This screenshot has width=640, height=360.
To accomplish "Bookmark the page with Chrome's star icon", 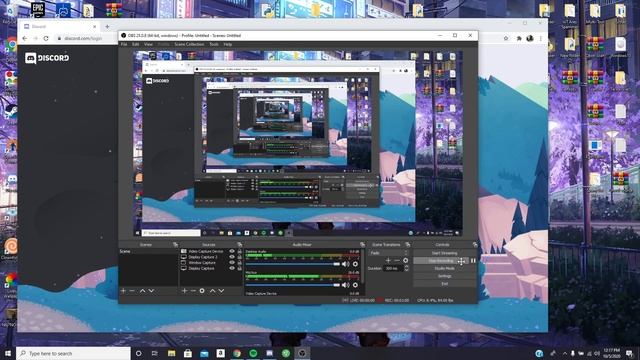I will coord(506,38).
